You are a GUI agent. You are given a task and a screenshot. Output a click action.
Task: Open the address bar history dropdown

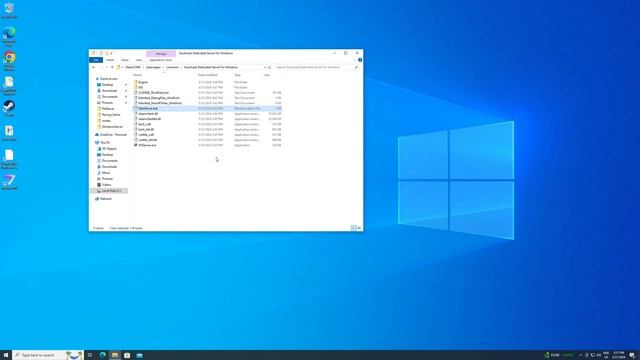coord(265,67)
